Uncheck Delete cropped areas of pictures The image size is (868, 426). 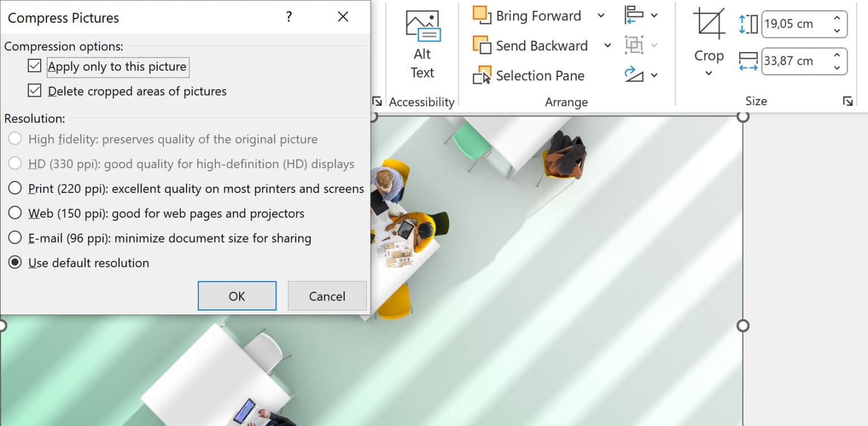[x=34, y=91]
